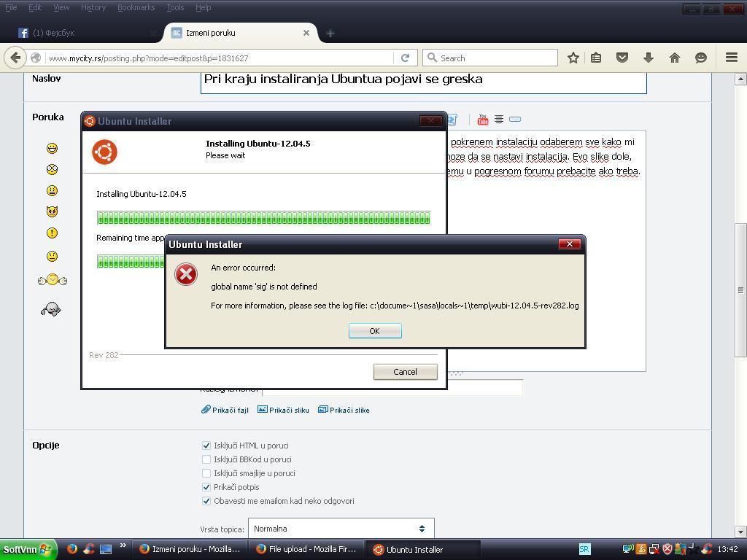Enable Isključi BBKod u poruci
Screen dimensions: 747x560
pos(206,459)
